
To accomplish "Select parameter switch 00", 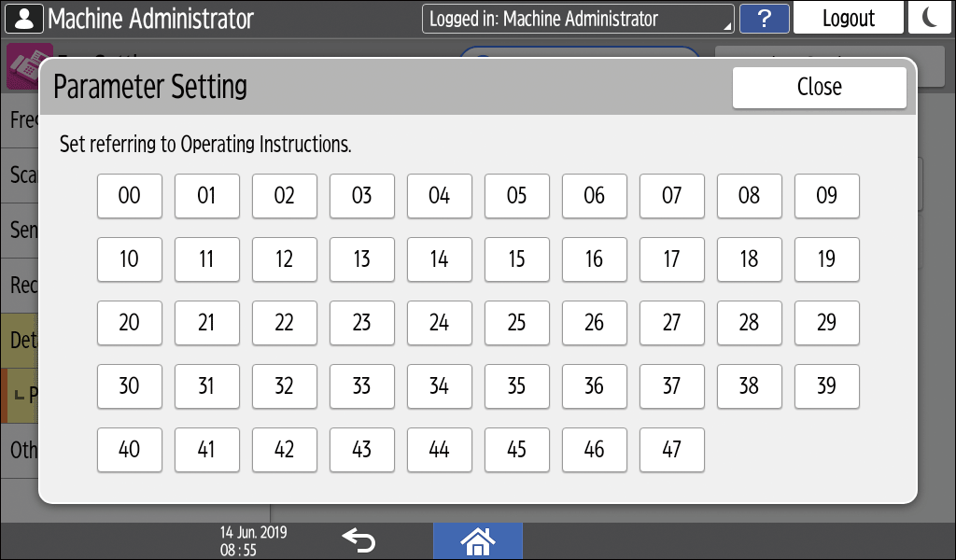I will coord(130,196).
